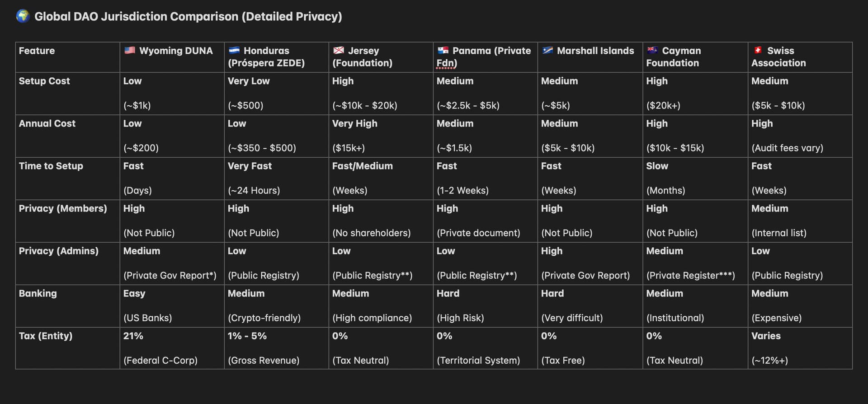Select the Time to Setup row label
This screenshot has height=404, width=868.
tap(51, 166)
